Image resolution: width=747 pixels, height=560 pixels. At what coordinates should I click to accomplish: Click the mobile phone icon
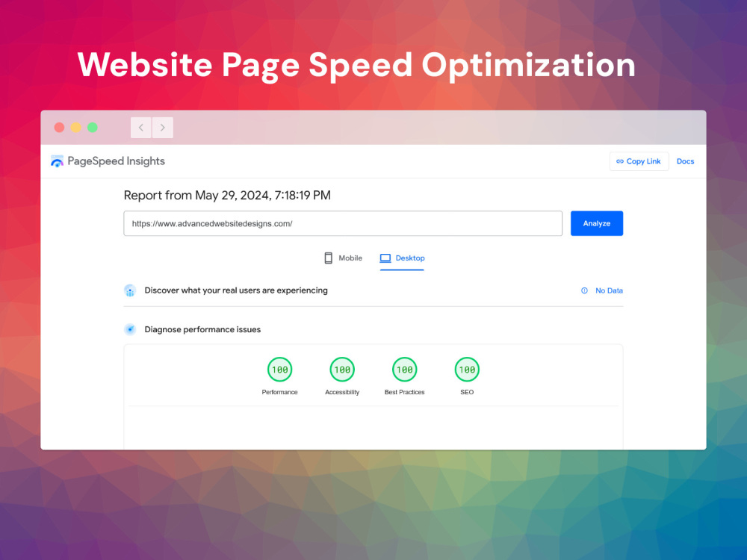328,258
